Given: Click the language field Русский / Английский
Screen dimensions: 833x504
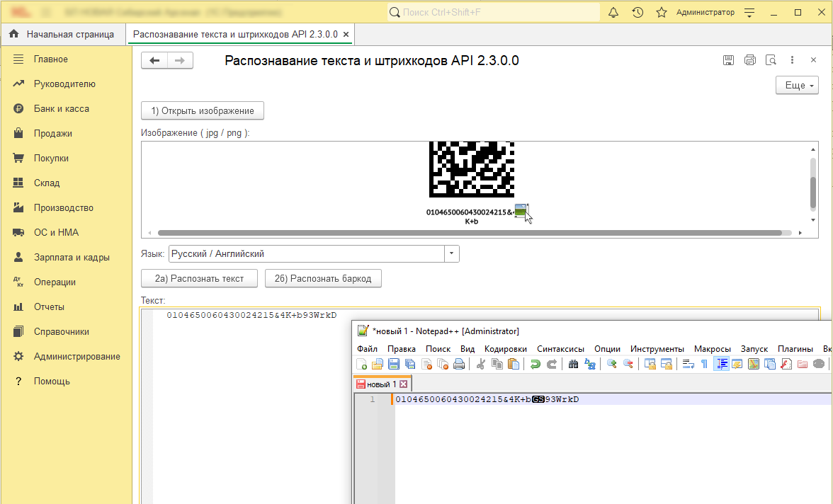Looking at the screenshot, I should [x=307, y=254].
